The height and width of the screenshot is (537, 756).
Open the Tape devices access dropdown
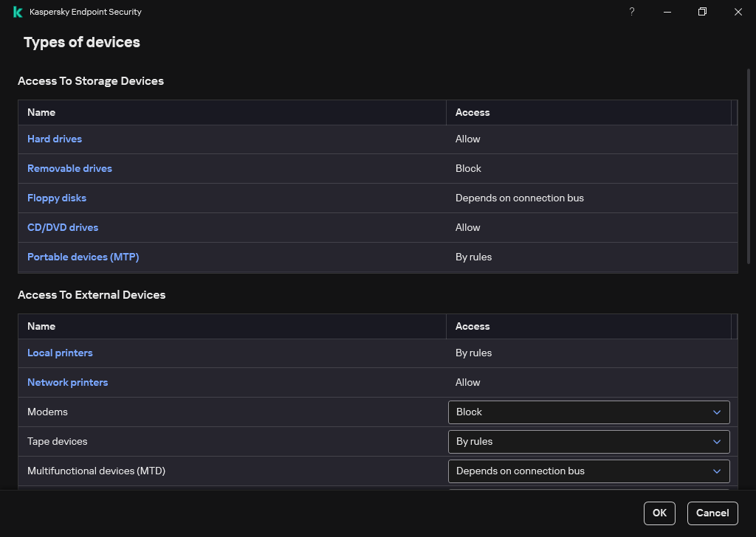click(588, 441)
